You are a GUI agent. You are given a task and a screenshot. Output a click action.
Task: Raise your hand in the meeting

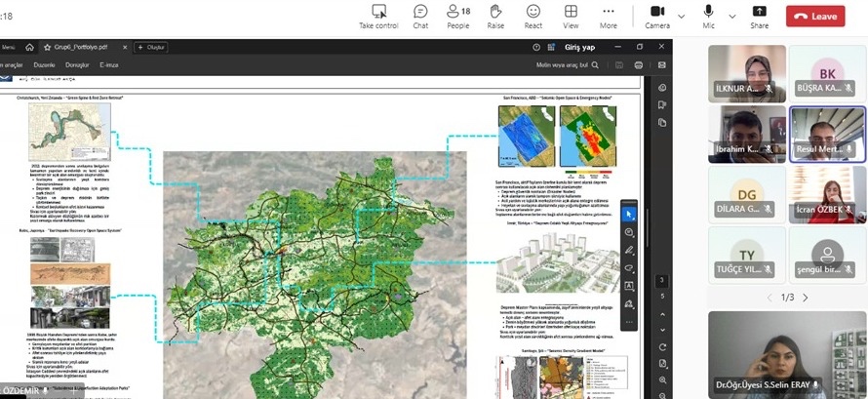(x=495, y=16)
